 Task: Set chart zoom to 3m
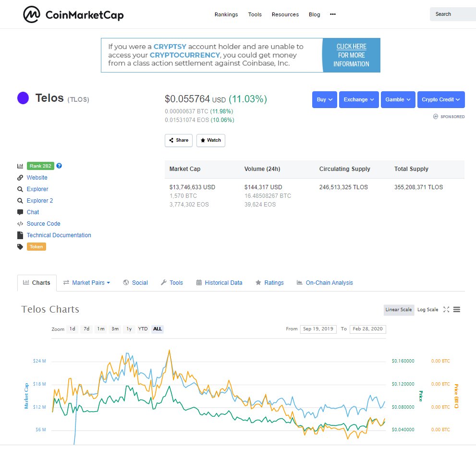pos(115,329)
